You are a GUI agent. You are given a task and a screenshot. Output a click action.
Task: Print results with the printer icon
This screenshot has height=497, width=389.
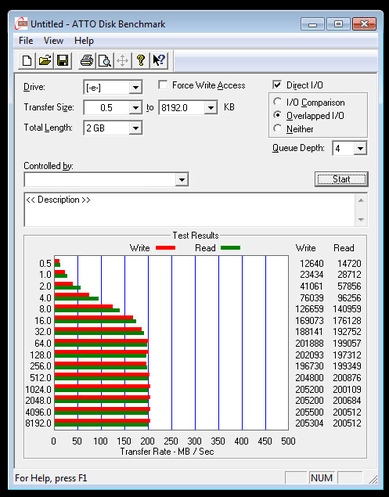[x=87, y=61]
